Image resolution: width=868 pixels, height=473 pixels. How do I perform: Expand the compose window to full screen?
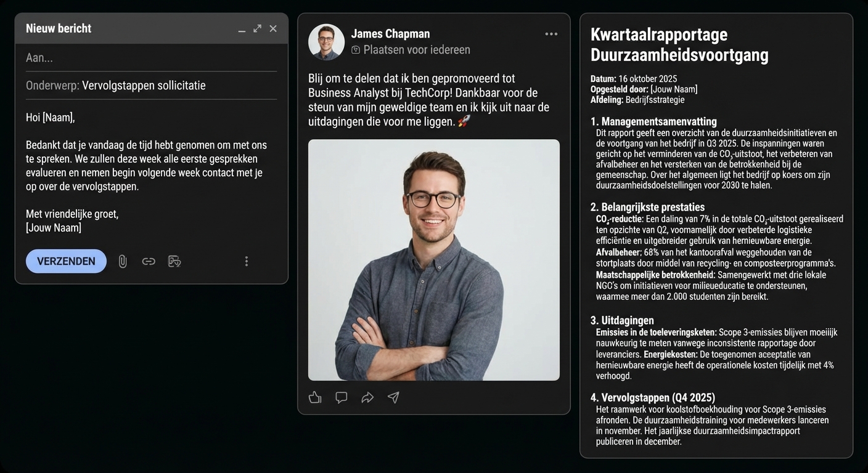257,28
